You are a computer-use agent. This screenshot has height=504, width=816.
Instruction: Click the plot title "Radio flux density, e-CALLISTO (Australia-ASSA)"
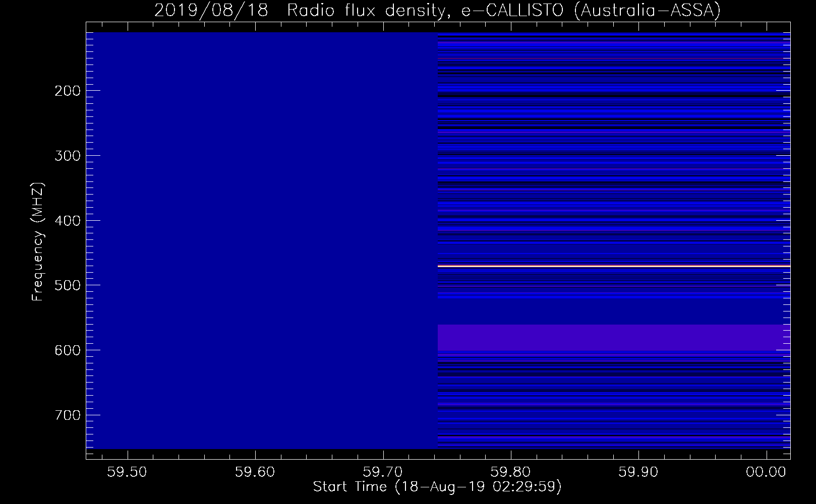(x=503, y=10)
